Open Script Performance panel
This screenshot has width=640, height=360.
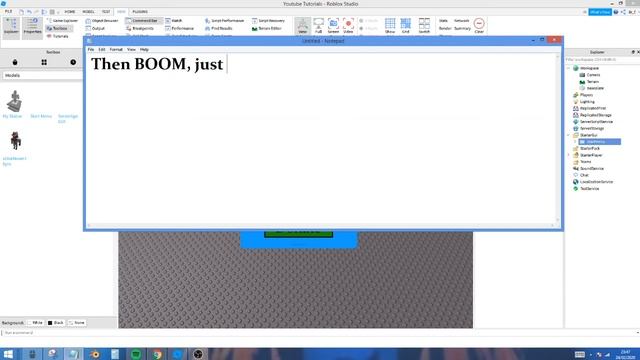[224, 20]
